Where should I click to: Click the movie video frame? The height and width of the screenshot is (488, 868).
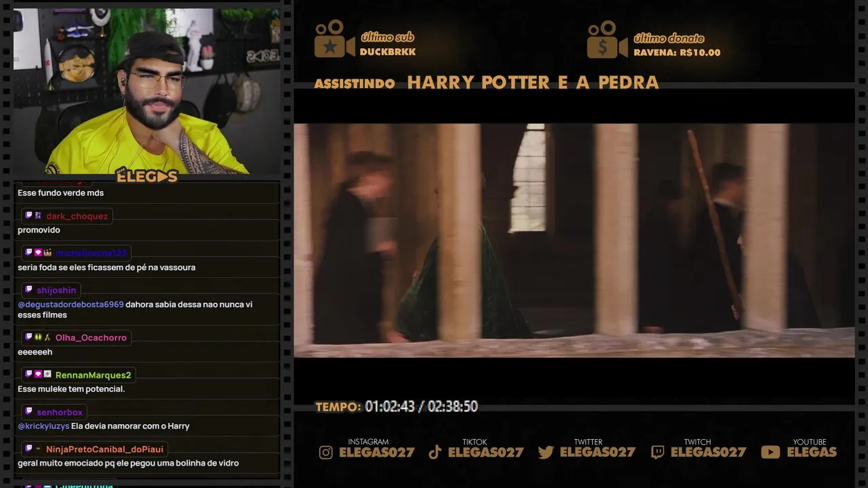[x=574, y=240]
